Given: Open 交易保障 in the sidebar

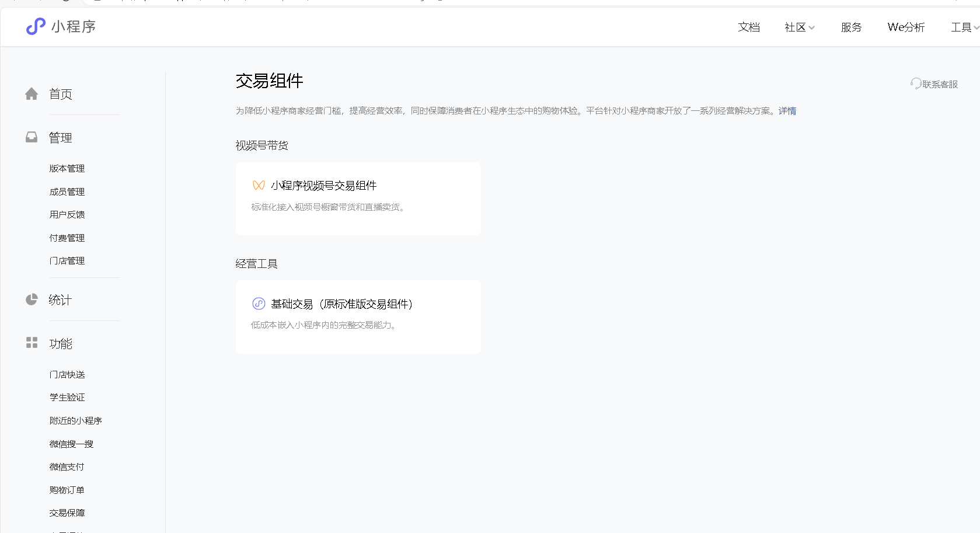Looking at the screenshot, I should tap(67, 513).
